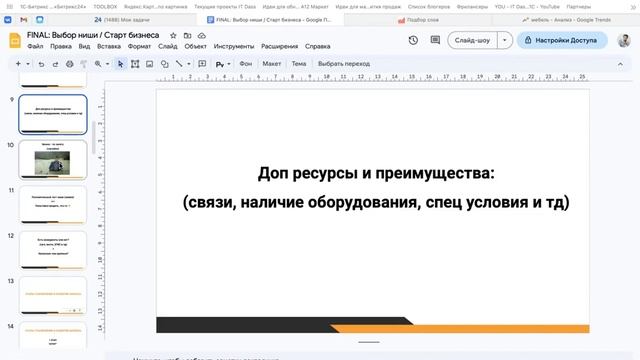The height and width of the screenshot is (360, 640).
Task: Open the Формат menu
Action: tap(139, 46)
